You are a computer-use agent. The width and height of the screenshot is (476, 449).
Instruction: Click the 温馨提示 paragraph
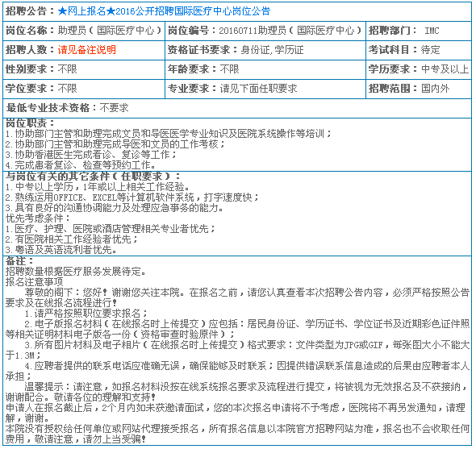pyautogui.click(x=237, y=392)
